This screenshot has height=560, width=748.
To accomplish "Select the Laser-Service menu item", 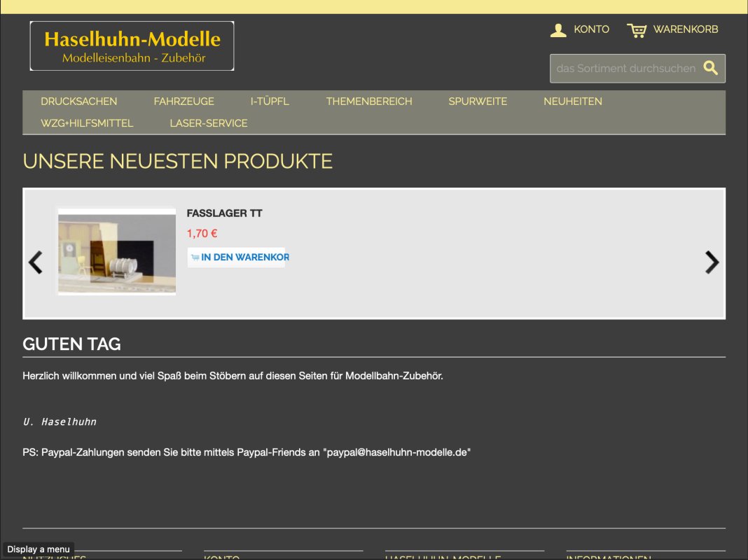I will point(208,123).
